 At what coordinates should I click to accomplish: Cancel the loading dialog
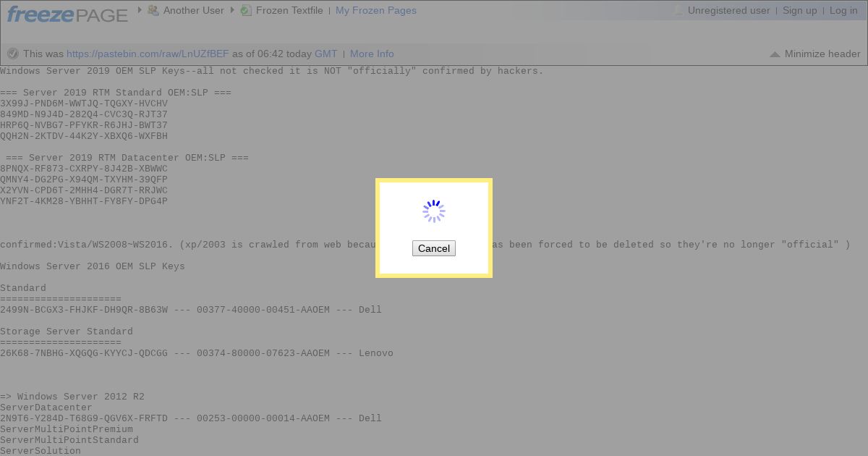click(434, 248)
